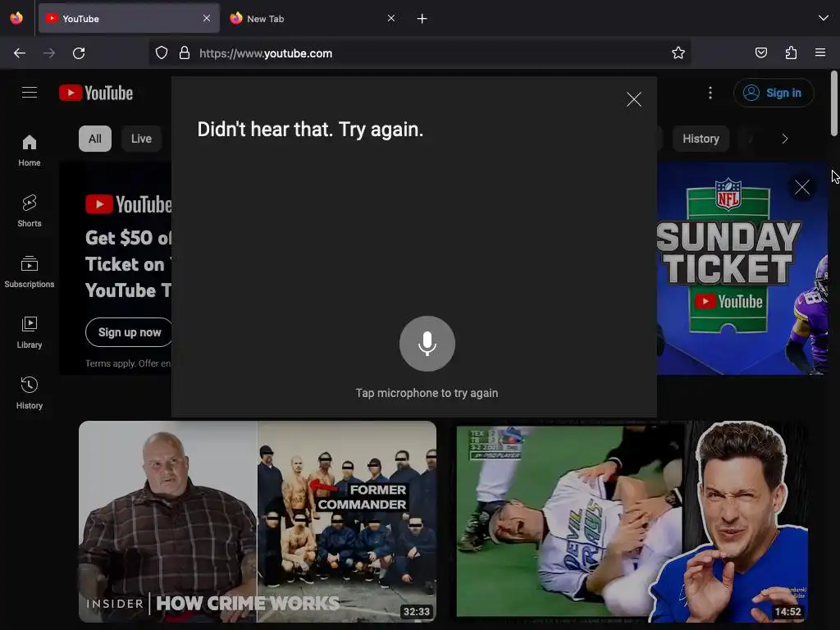Dismiss the NFL Sunday Ticket banner

coord(802,187)
